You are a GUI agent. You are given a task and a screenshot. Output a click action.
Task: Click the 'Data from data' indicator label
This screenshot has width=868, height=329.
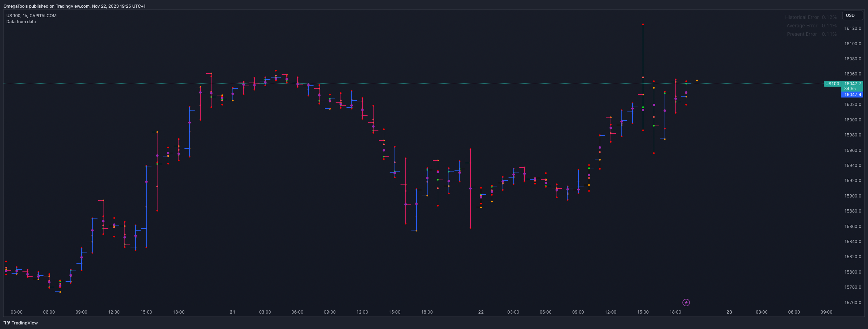click(x=21, y=22)
